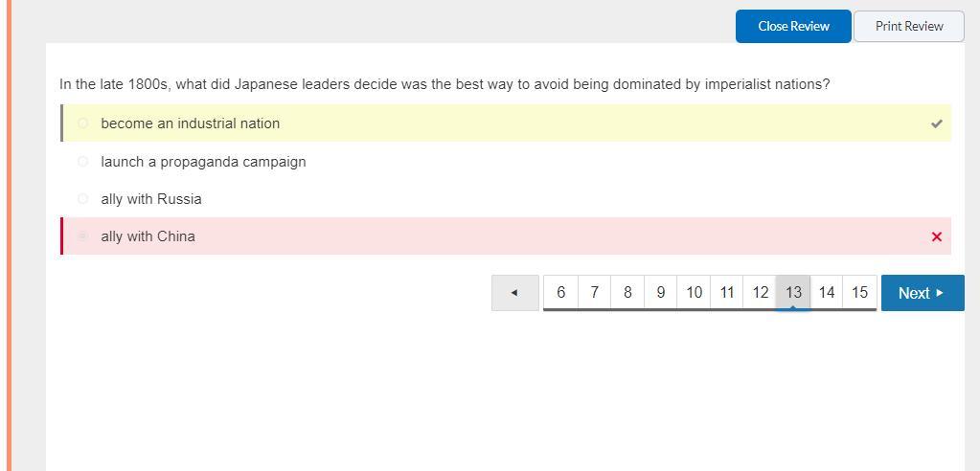This screenshot has height=471, width=980.
Task: Open question 12
Action: [760, 293]
